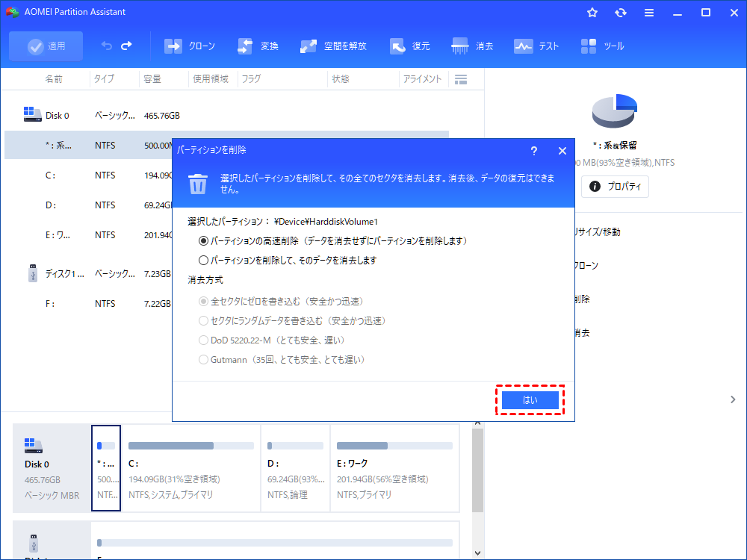Image resolution: width=747 pixels, height=560 pixels.
Task: Open the 変換 convert tool
Action: click(x=258, y=46)
